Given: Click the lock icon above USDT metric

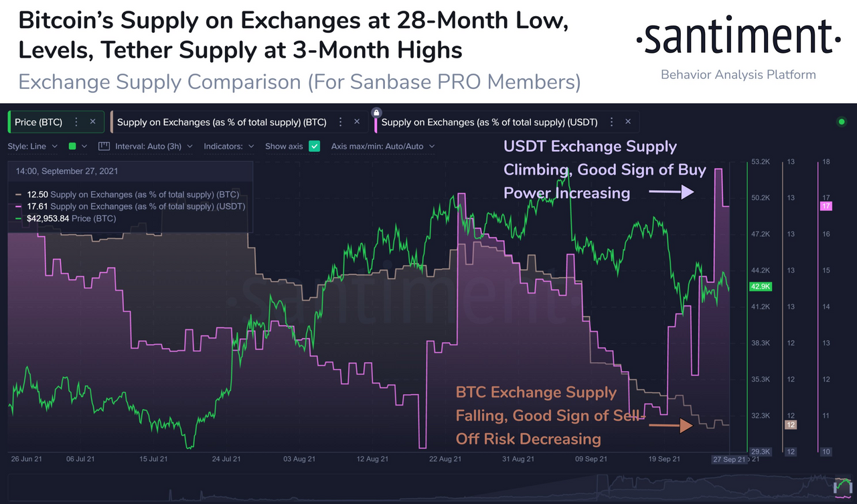Looking at the screenshot, I should [376, 111].
